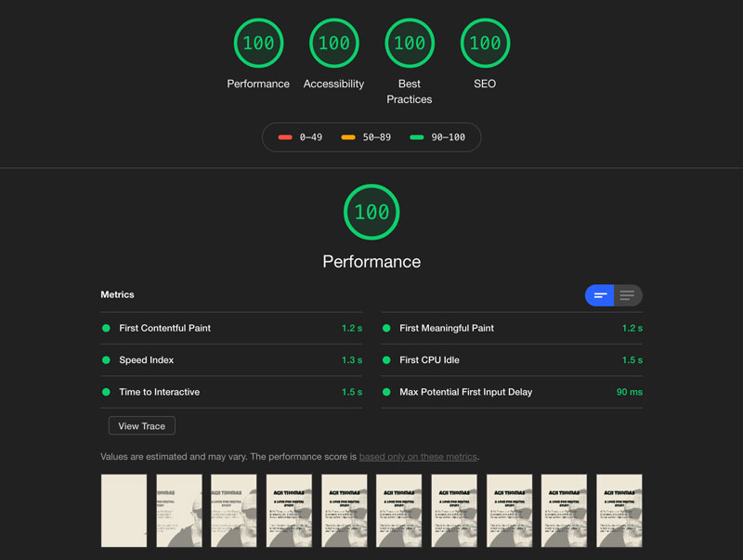743x560 pixels.
Task: Click the first blank filmstrip screenshot thumbnail
Action: 124,510
